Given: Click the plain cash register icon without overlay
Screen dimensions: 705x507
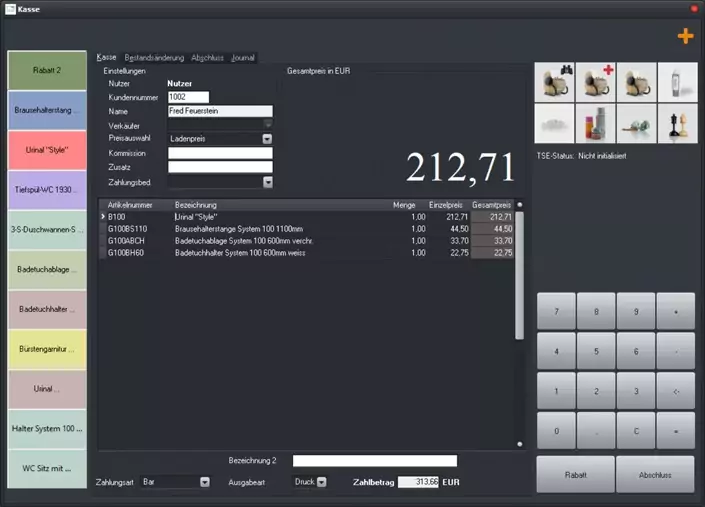Looking at the screenshot, I should (x=637, y=82).
